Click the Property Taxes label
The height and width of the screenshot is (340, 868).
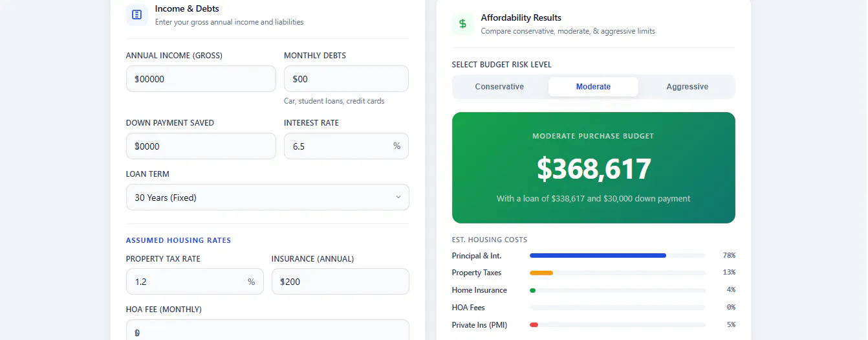point(477,273)
